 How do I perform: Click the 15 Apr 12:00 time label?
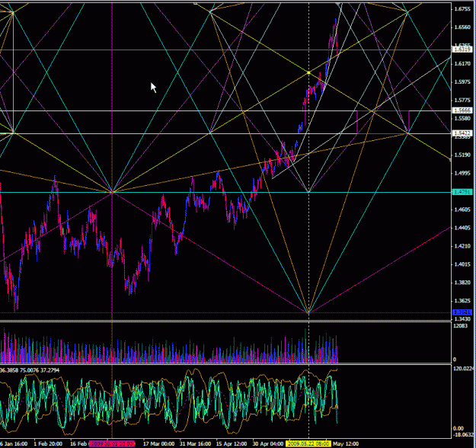(x=232, y=443)
